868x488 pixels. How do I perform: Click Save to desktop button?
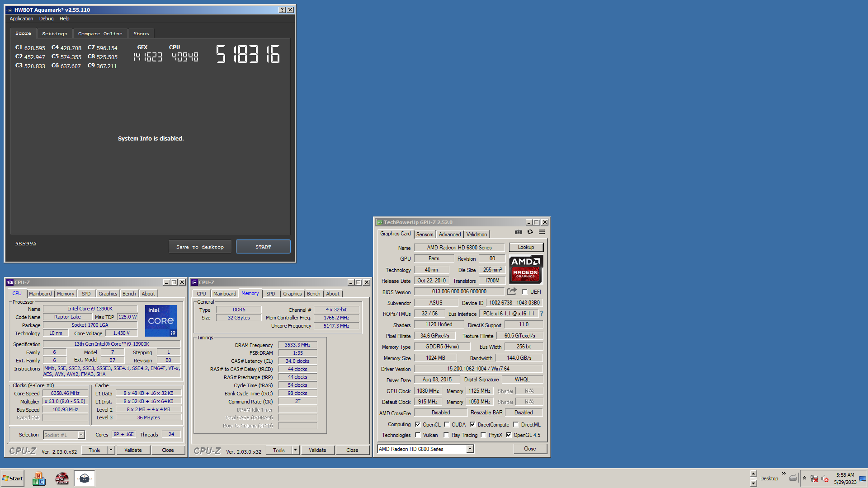(200, 247)
